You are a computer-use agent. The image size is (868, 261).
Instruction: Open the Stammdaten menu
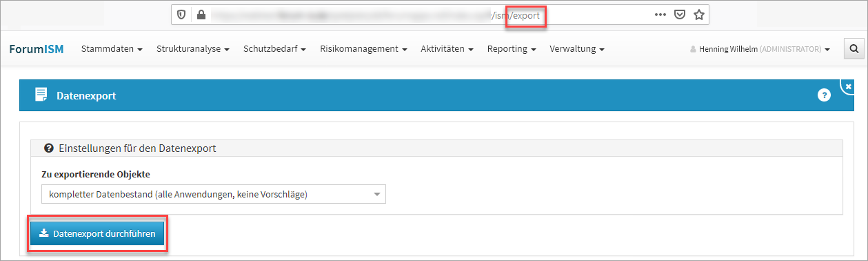pyautogui.click(x=112, y=49)
